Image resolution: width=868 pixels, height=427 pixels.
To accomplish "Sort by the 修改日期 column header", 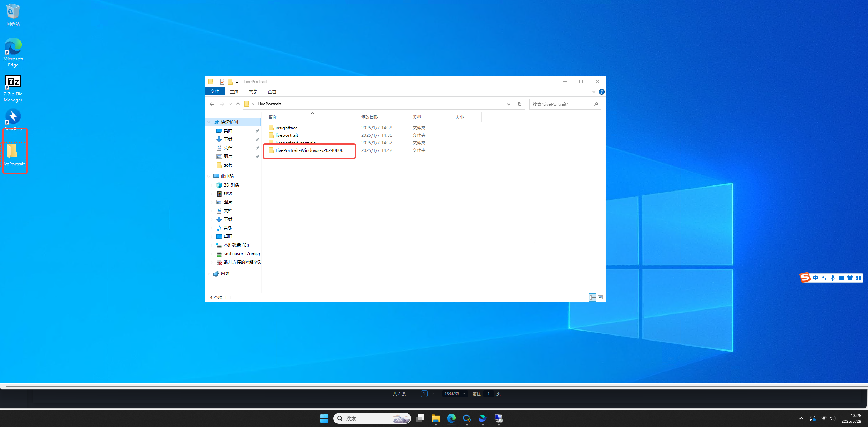I will pos(370,117).
